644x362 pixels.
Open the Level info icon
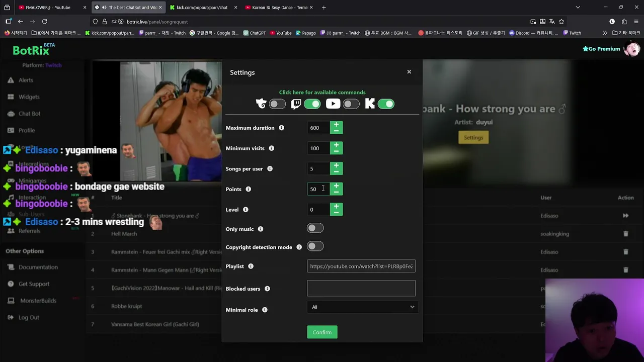tap(246, 210)
